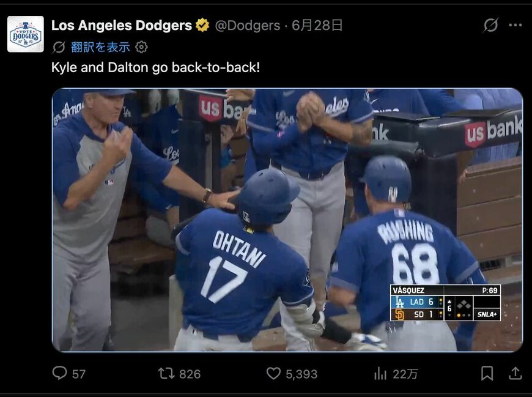Repost this Dodgers tweet
Screen dimensions: 532x397
(166, 374)
